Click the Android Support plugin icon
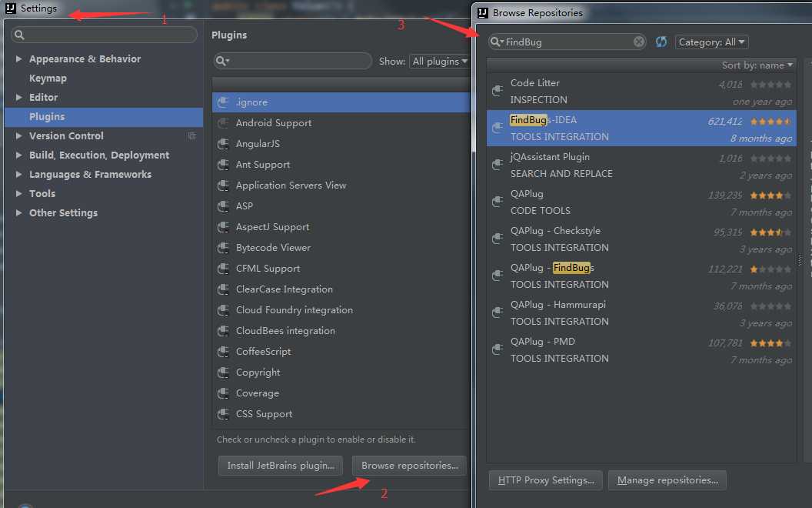Image resolution: width=812 pixels, height=508 pixels. 223,123
